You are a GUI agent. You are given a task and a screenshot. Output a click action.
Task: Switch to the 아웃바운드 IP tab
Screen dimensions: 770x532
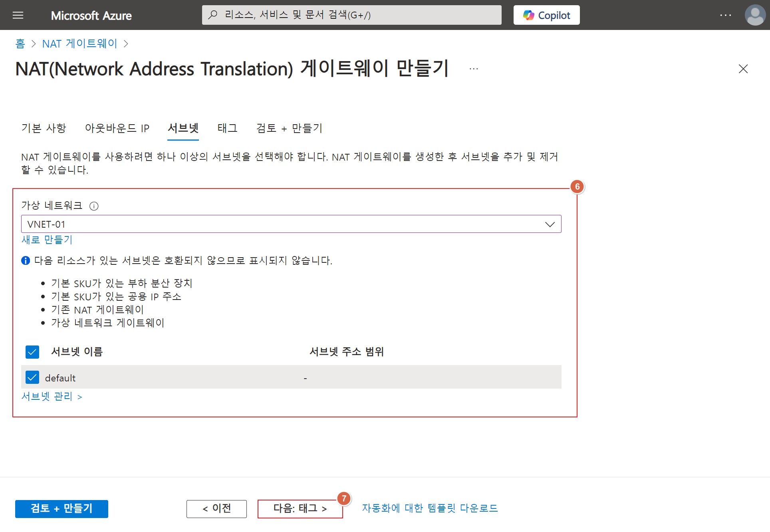117,128
